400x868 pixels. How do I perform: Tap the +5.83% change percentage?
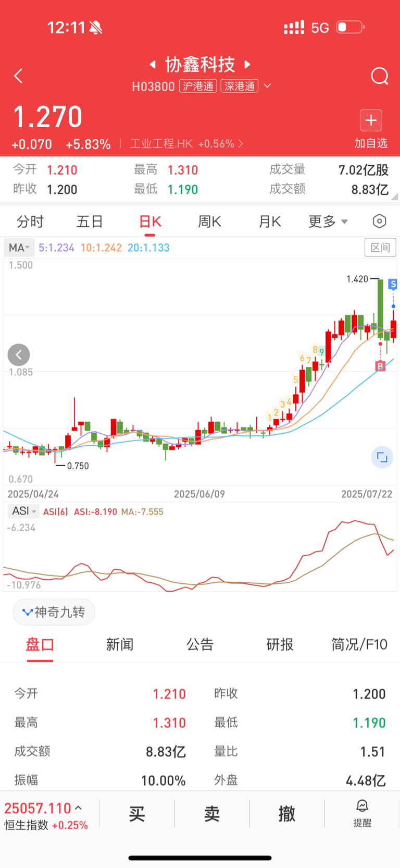tap(88, 144)
